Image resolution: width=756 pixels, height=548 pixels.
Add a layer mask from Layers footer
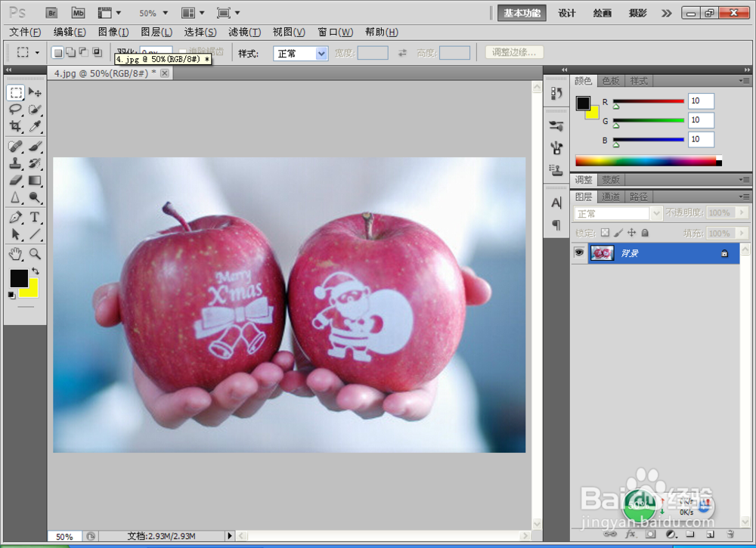(650, 534)
